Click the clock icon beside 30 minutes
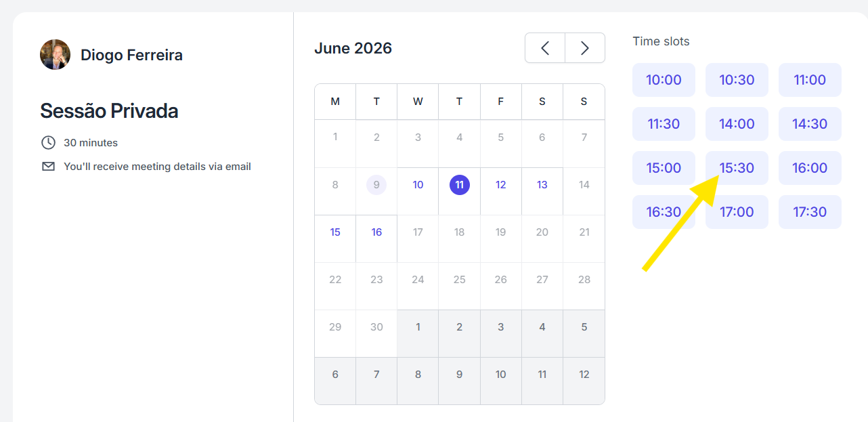This screenshot has width=868, height=422. (x=48, y=143)
